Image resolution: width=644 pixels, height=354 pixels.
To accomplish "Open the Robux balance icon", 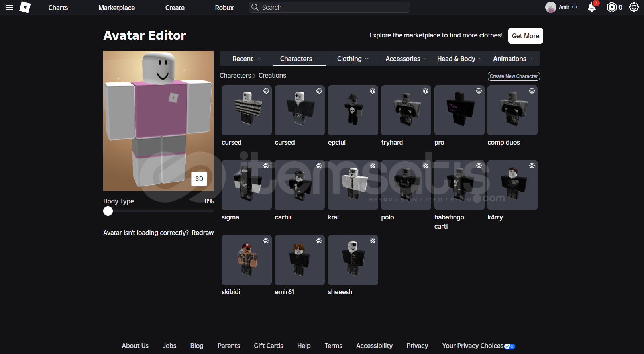I will pyautogui.click(x=611, y=7).
